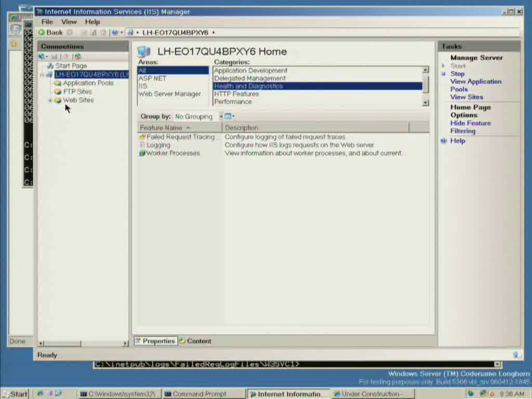Select Application Pools in the Connections tree
This screenshot has height=399, width=532.
click(88, 83)
